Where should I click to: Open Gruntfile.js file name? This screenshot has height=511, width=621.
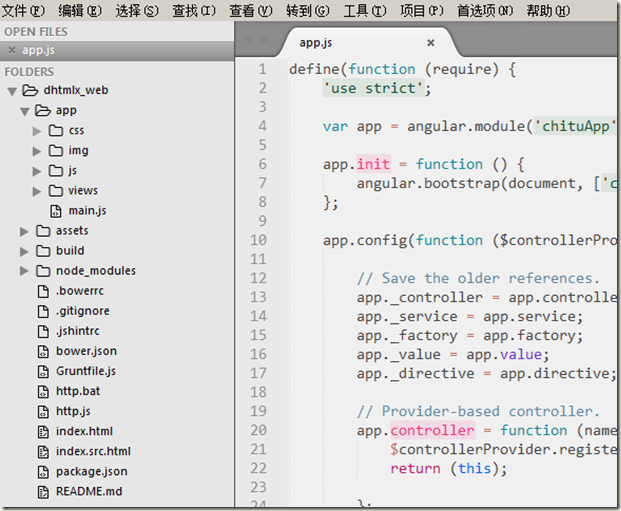point(86,371)
